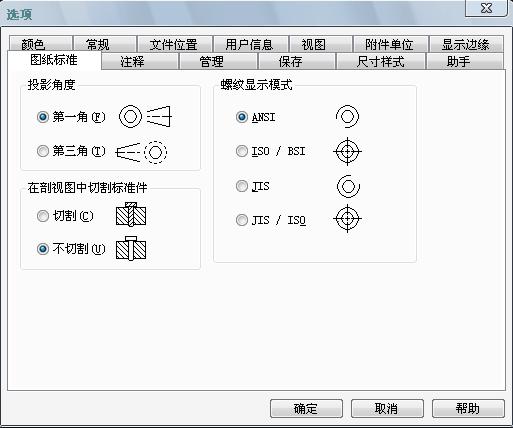
Task: Select the 图纸标准 tab
Action: point(54,60)
